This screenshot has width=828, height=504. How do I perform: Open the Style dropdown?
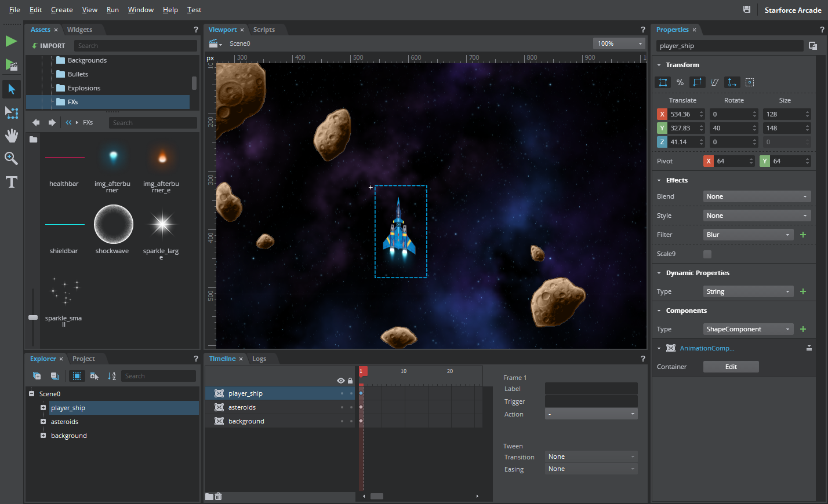coord(757,216)
